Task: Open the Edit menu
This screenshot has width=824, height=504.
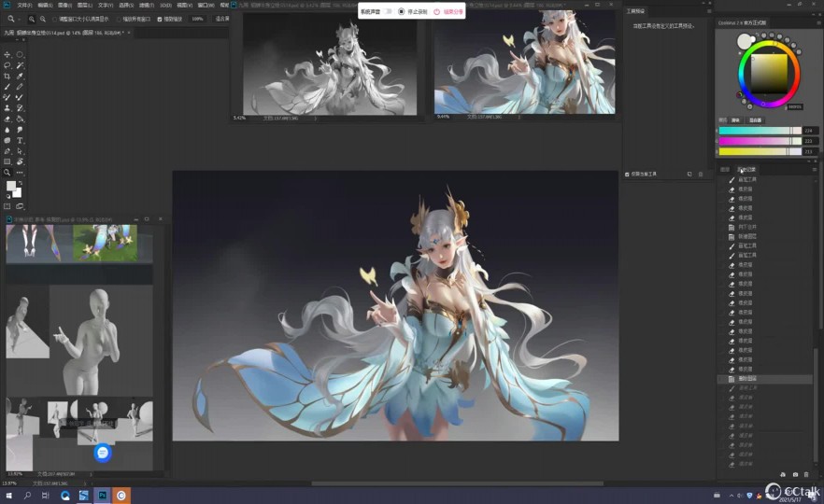Action: [45, 5]
